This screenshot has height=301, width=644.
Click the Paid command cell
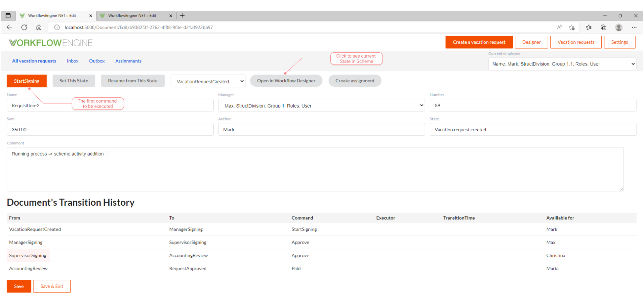(x=296, y=269)
